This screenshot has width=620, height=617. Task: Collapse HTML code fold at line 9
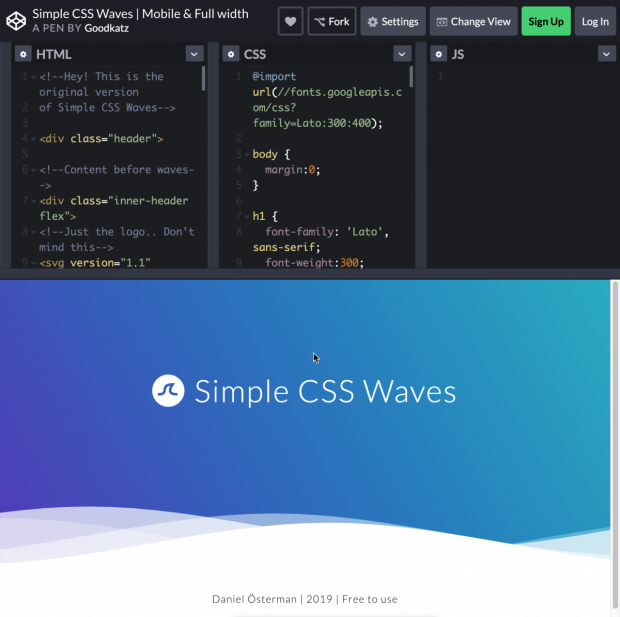click(34, 263)
